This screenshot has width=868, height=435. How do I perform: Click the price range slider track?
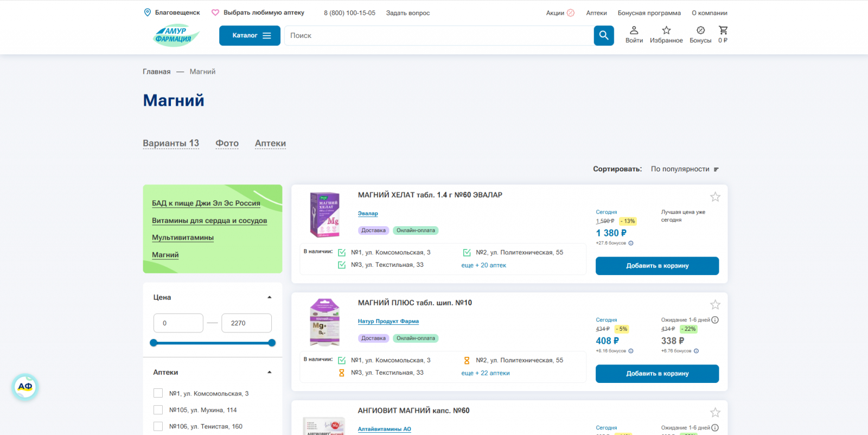point(213,343)
